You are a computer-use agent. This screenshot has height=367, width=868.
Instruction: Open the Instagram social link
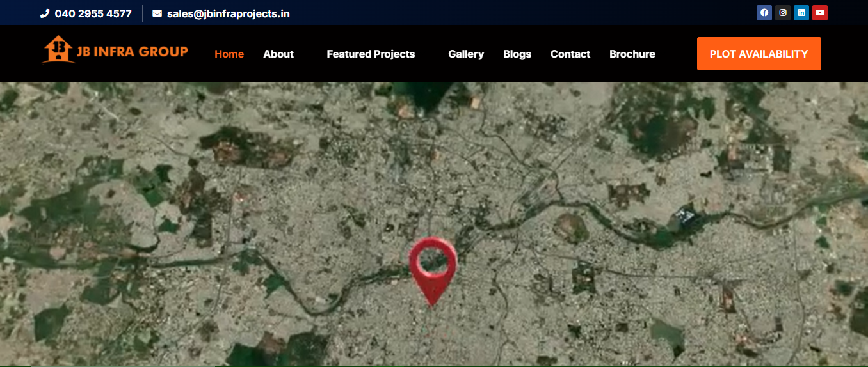(782, 13)
